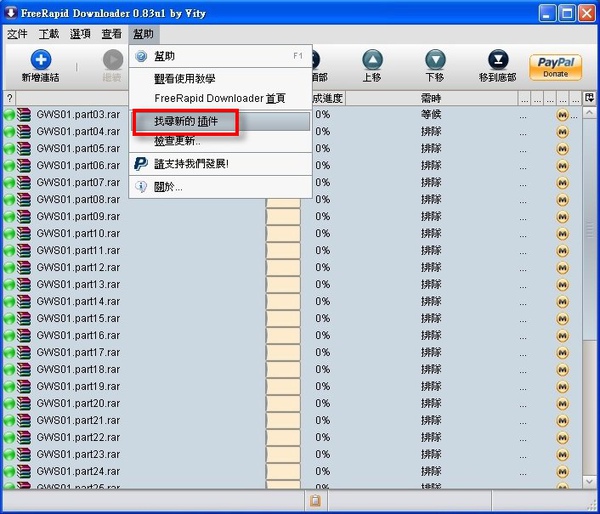
Task: Click the Add Link (新增連結) plus icon
Action: point(41,60)
